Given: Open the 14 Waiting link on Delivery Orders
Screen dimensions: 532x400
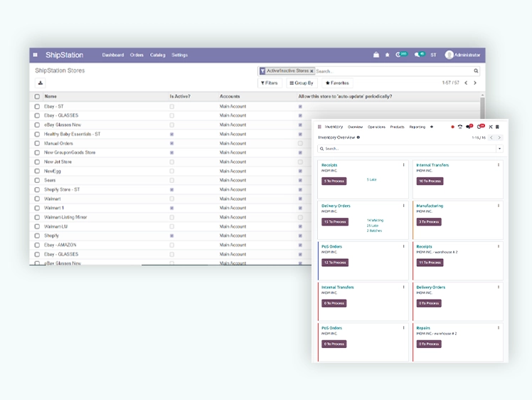Looking at the screenshot, I should coord(375,221).
